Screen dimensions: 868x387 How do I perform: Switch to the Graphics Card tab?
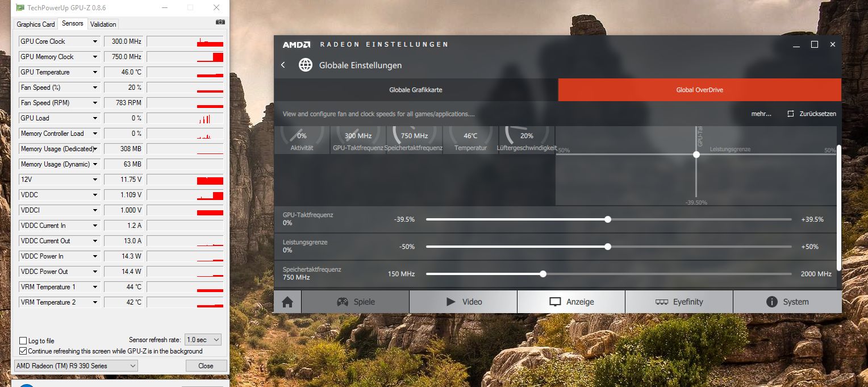[36, 24]
